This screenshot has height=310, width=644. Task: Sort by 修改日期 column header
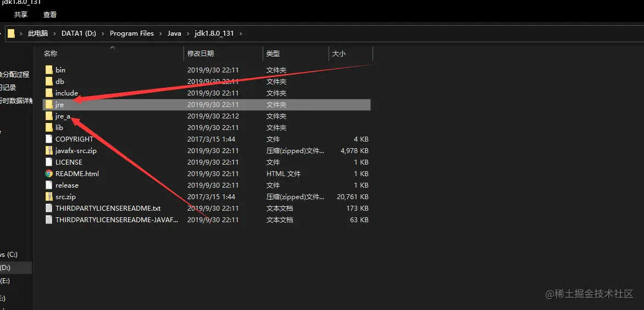[x=201, y=54]
